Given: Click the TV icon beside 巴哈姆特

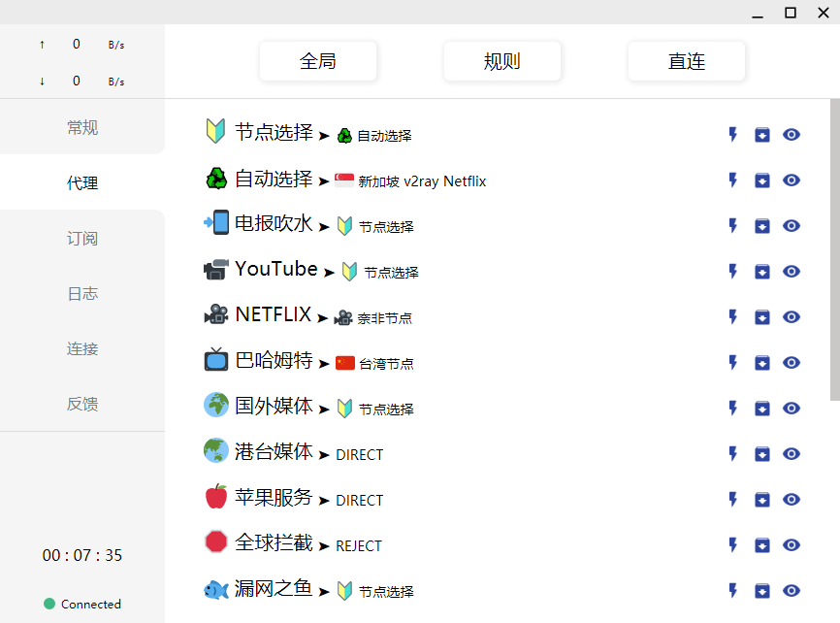Looking at the screenshot, I should click(x=216, y=359).
